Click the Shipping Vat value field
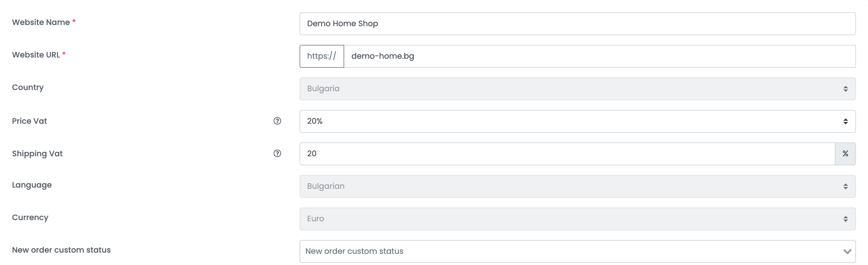The image size is (868, 265). (x=567, y=154)
